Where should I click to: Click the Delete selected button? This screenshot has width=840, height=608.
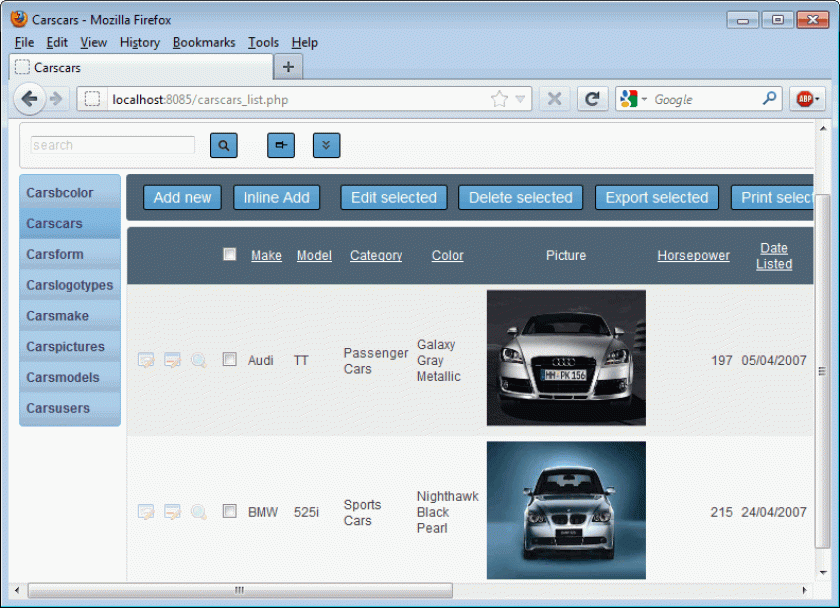[521, 198]
